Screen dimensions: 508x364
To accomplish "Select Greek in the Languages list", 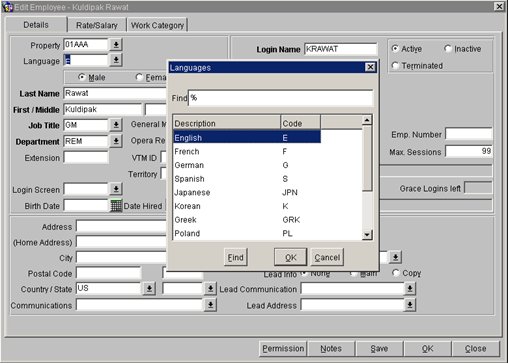I will [x=247, y=220].
